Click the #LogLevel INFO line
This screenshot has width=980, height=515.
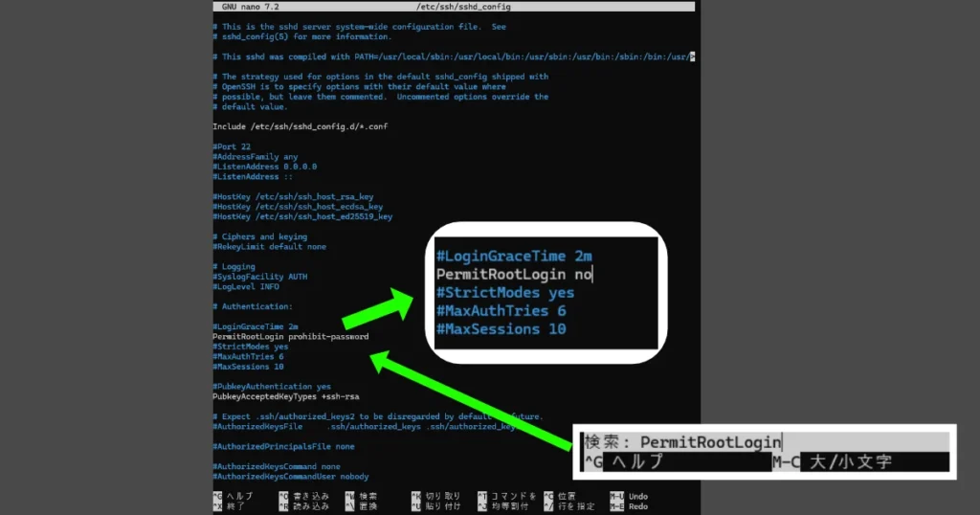(x=246, y=287)
